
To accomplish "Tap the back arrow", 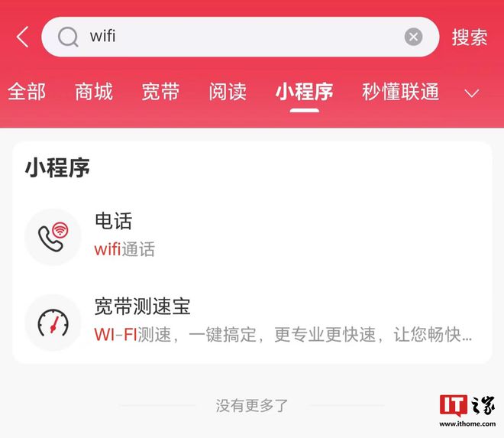I will [x=22, y=37].
